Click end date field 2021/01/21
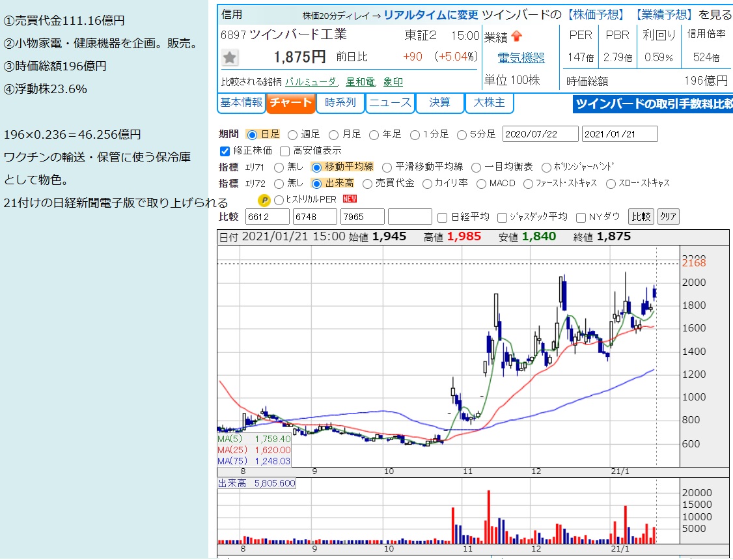The height and width of the screenshot is (560, 733). (620, 134)
